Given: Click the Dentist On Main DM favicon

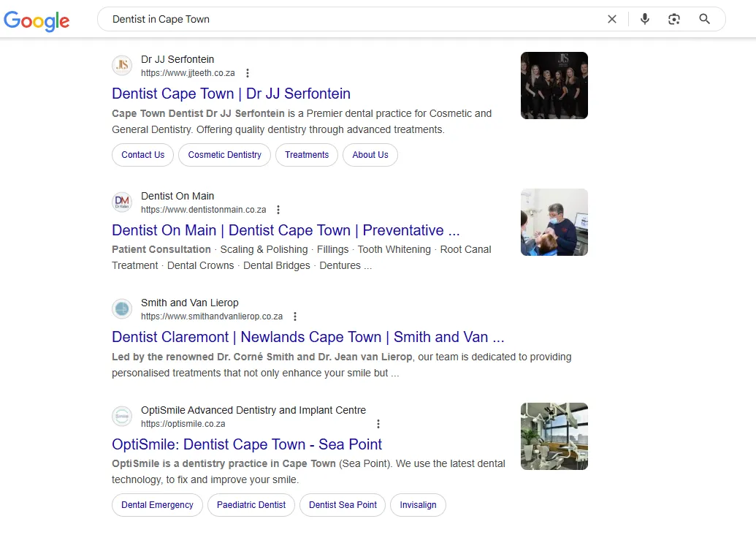Looking at the screenshot, I should coord(122,202).
